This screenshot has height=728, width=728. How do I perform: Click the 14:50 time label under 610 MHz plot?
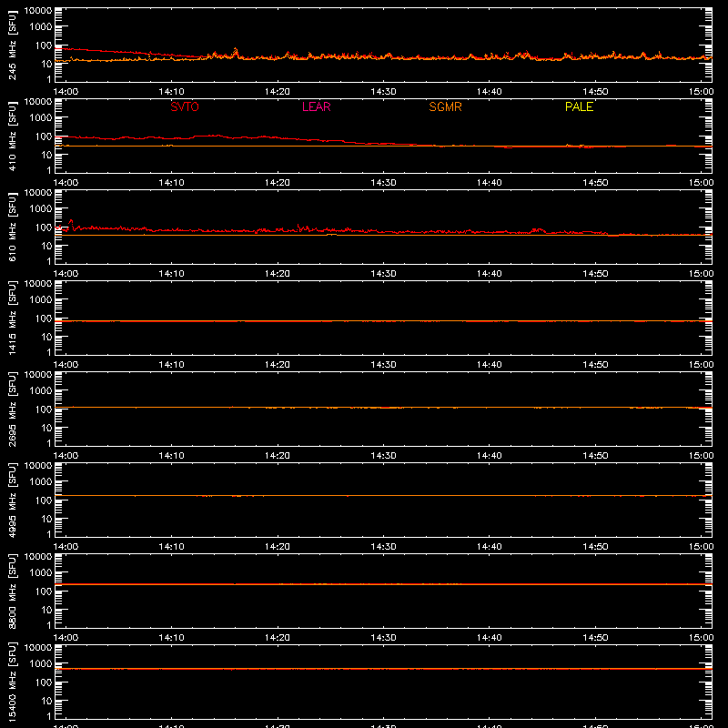point(595,274)
